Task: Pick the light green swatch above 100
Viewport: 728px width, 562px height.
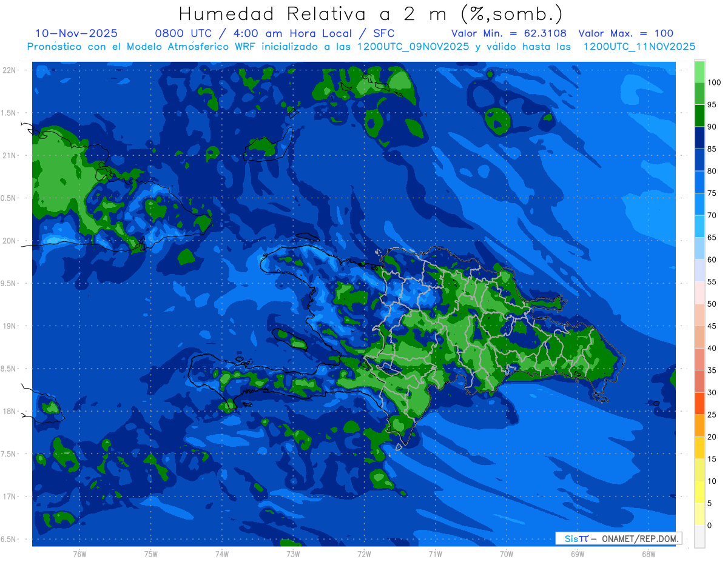Action: pyautogui.click(x=699, y=72)
